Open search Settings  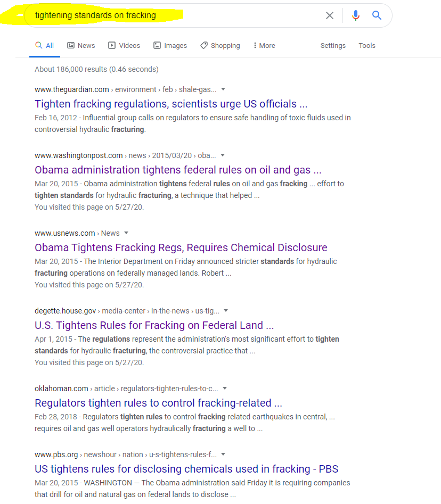tap(333, 46)
